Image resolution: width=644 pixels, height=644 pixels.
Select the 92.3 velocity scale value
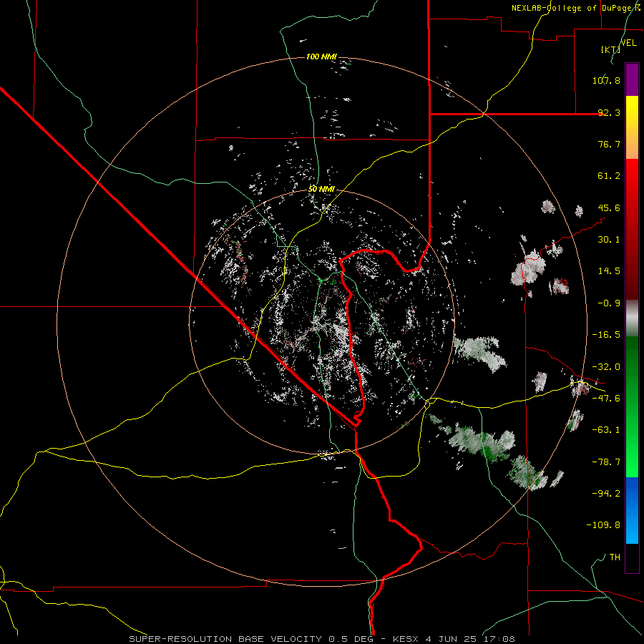609,112
